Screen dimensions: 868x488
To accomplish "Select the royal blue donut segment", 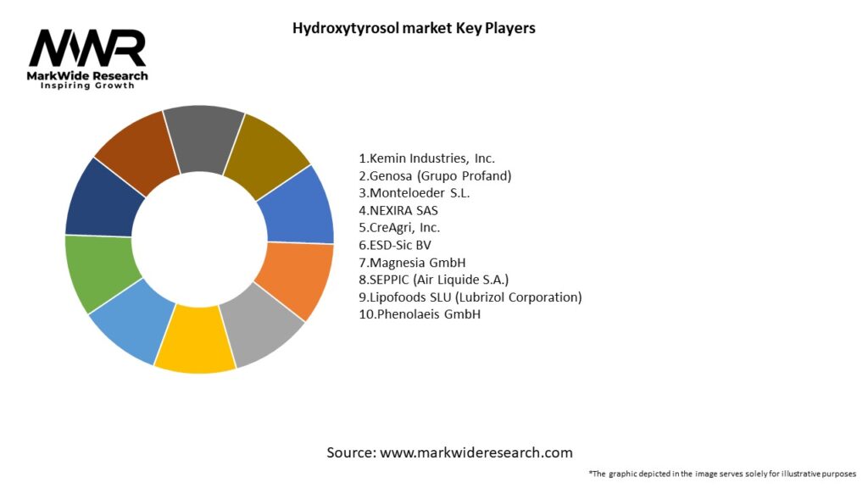I will click(x=299, y=208).
